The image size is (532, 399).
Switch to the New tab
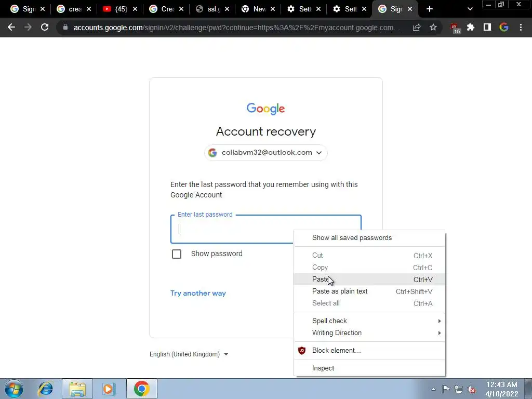point(259,9)
